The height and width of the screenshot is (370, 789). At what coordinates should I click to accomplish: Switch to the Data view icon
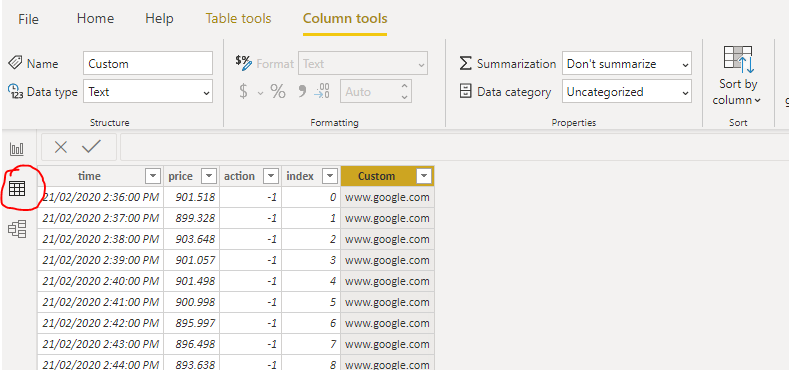[x=17, y=189]
